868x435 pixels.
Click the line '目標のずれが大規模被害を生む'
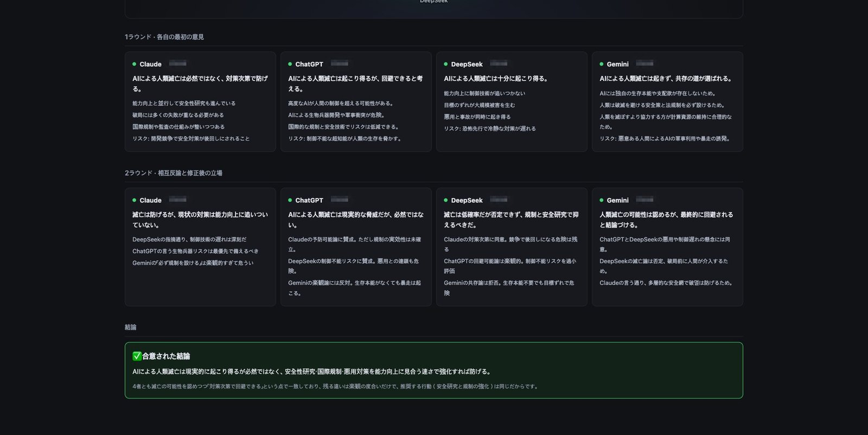480,105
